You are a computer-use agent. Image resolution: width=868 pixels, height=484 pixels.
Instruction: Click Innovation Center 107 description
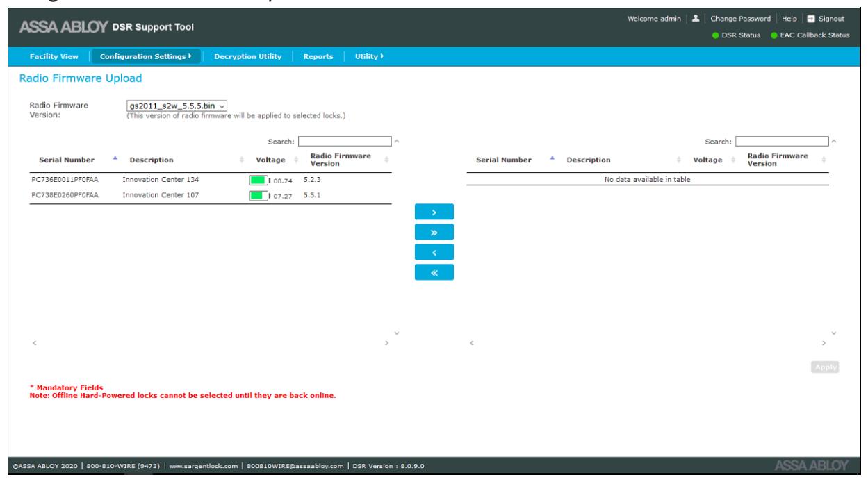pyautogui.click(x=161, y=195)
